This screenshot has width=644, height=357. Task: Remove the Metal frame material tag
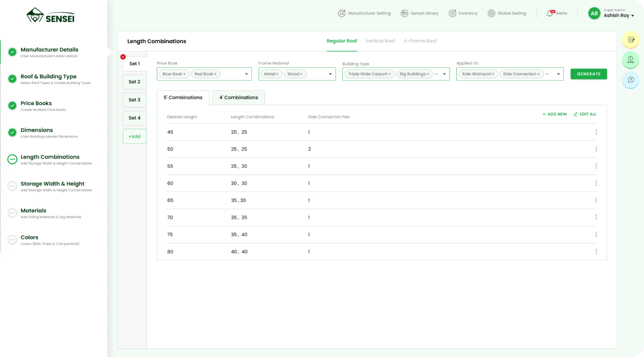277,74
